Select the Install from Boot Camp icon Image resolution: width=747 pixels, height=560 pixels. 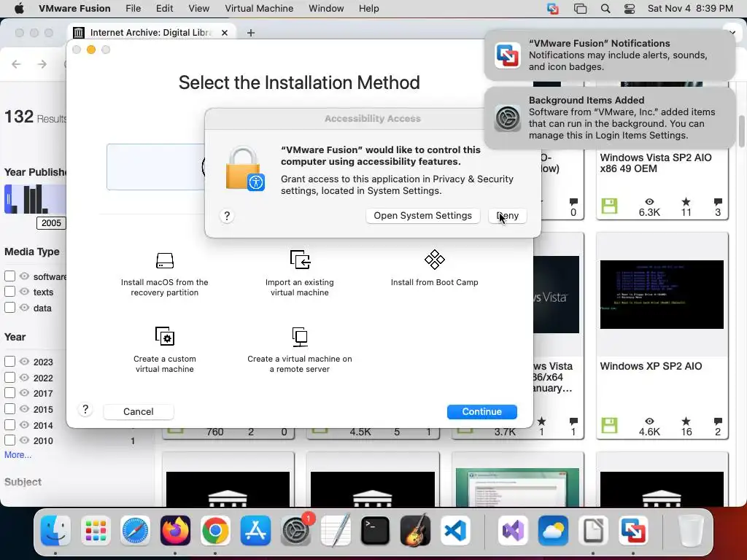coord(435,260)
